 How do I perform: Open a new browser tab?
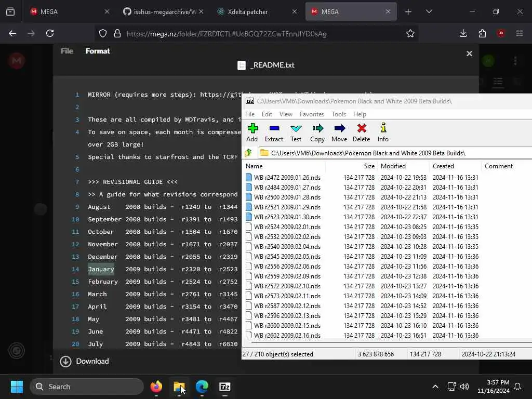click(408, 12)
